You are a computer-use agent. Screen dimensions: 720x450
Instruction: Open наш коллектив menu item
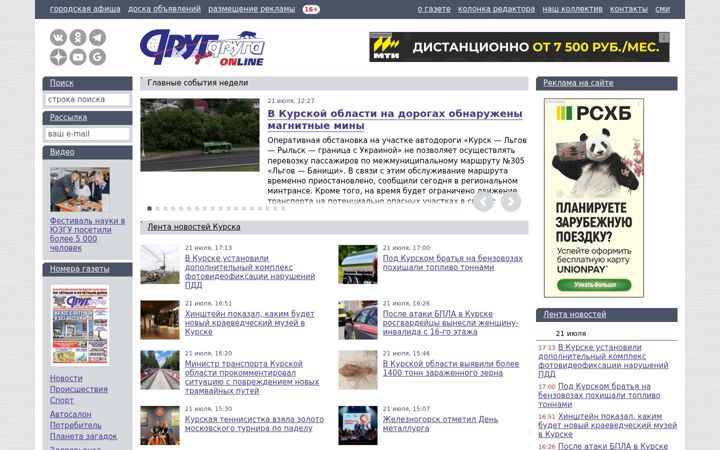click(572, 9)
